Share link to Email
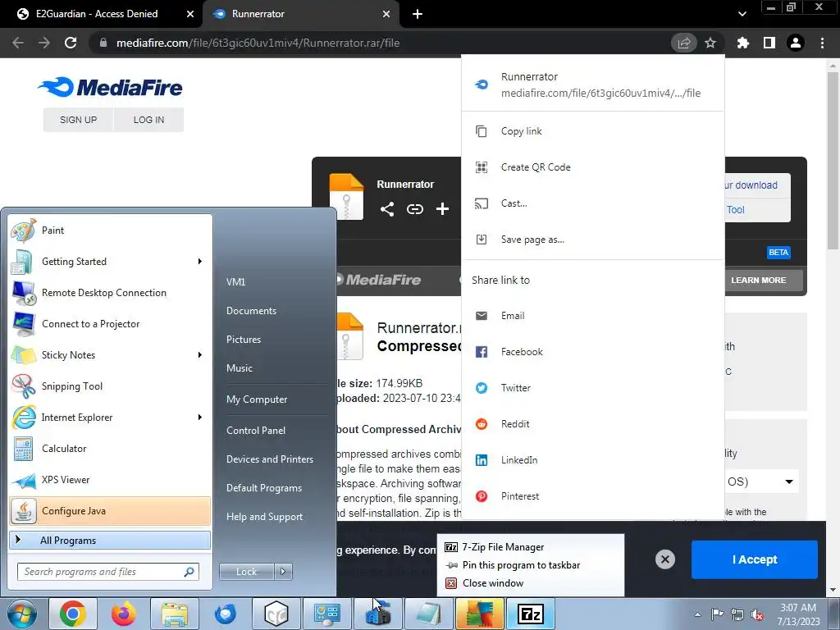 point(592,316)
